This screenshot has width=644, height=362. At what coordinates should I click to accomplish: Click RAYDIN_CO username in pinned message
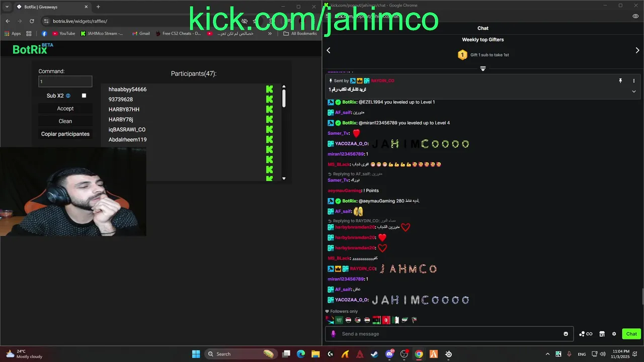[382, 80]
